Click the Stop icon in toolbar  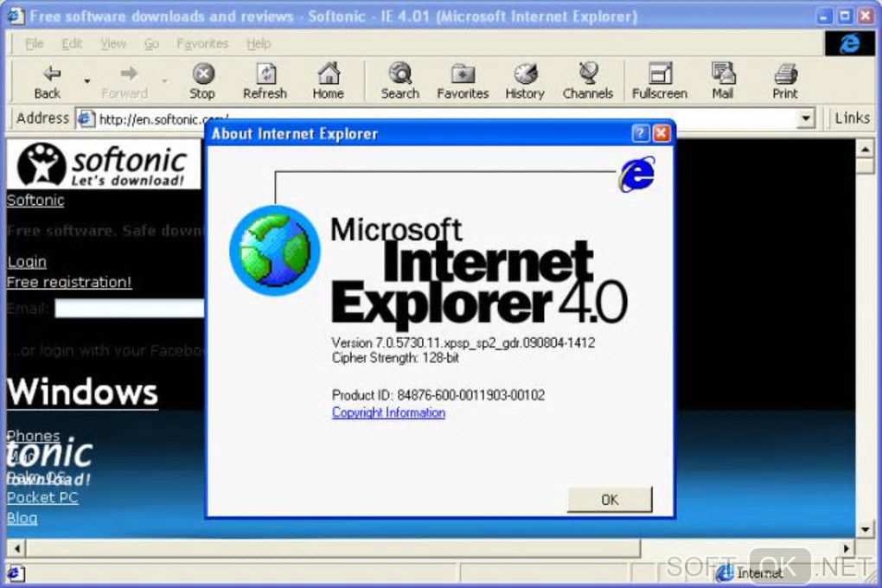203,73
